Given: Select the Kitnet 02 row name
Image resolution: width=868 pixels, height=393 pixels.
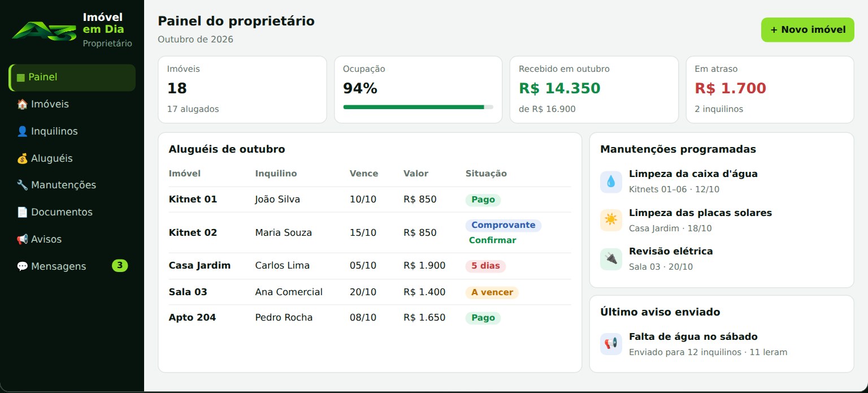Looking at the screenshot, I should tap(193, 232).
